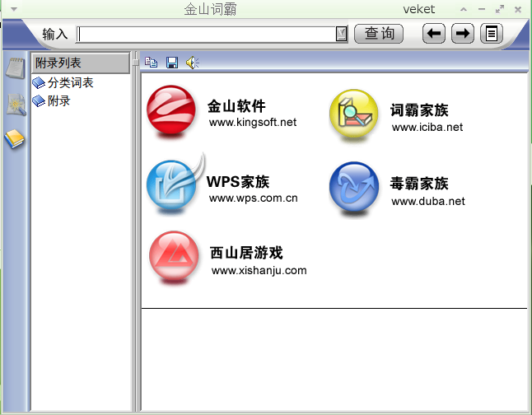Maximize the 金山词霸 window
Image resolution: width=532 pixels, height=415 pixels.
[x=499, y=10]
